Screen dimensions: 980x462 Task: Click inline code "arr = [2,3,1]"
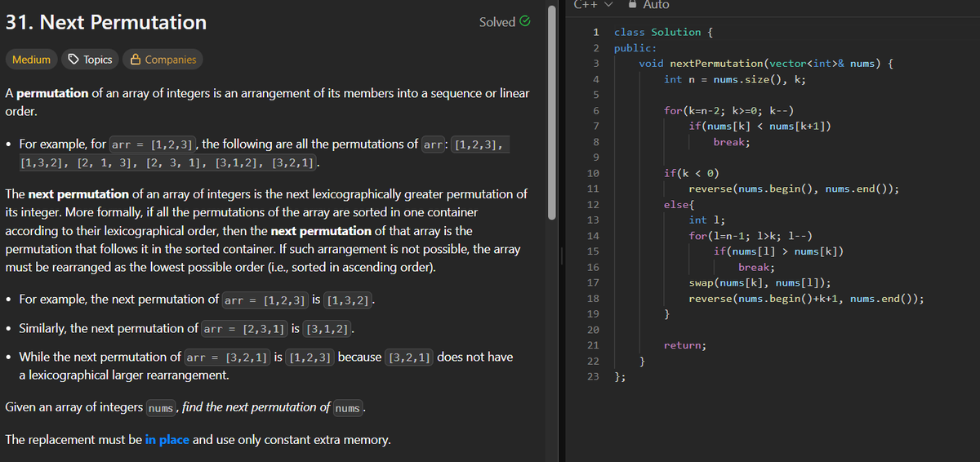pyautogui.click(x=244, y=329)
